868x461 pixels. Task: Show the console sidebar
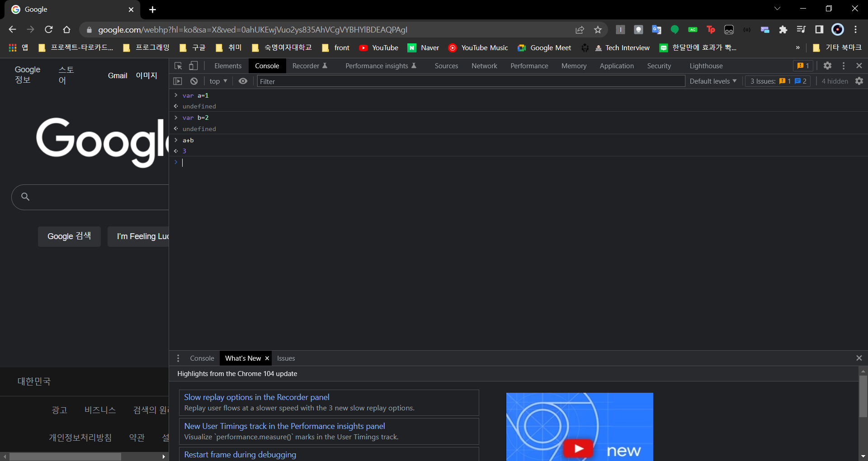pos(178,81)
